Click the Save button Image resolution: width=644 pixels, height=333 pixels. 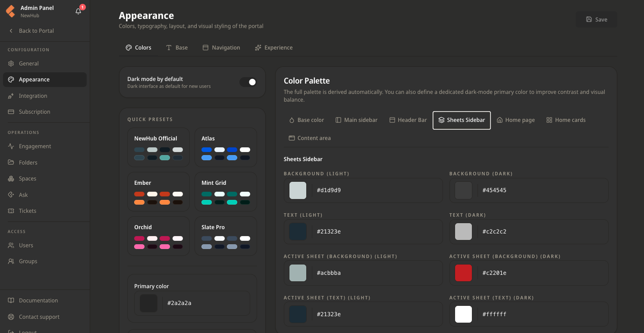click(596, 19)
